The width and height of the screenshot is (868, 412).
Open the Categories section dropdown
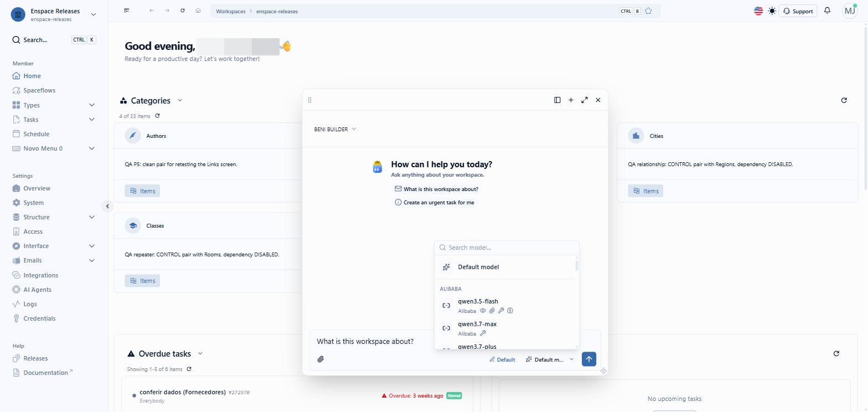coord(180,100)
